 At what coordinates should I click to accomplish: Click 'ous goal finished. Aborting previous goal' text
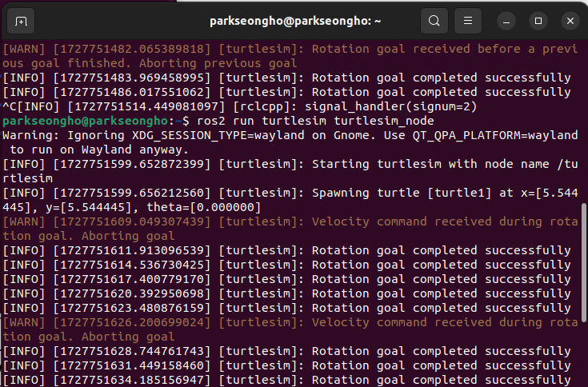150,63
